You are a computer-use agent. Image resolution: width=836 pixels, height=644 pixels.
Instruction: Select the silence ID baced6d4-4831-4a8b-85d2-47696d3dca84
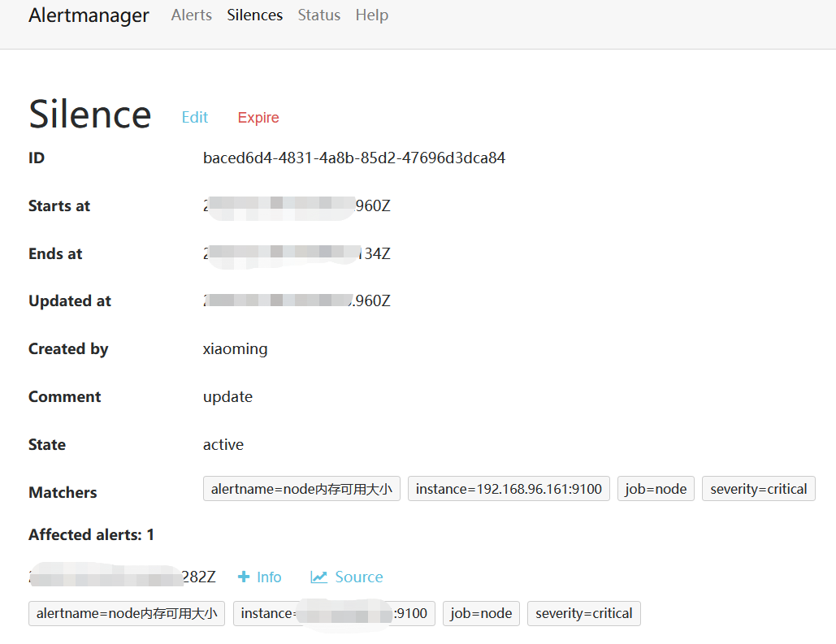coord(354,158)
